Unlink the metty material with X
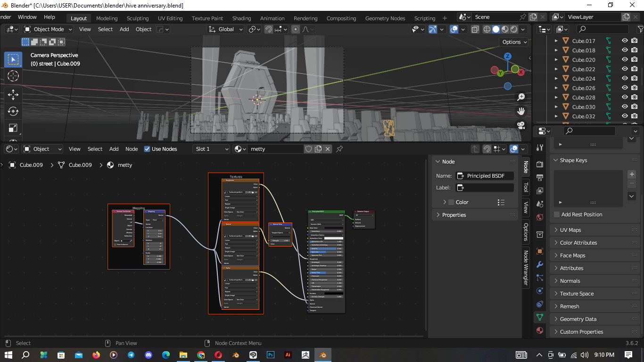The height and width of the screenshot is (362, 644). (x=328, y=149)
